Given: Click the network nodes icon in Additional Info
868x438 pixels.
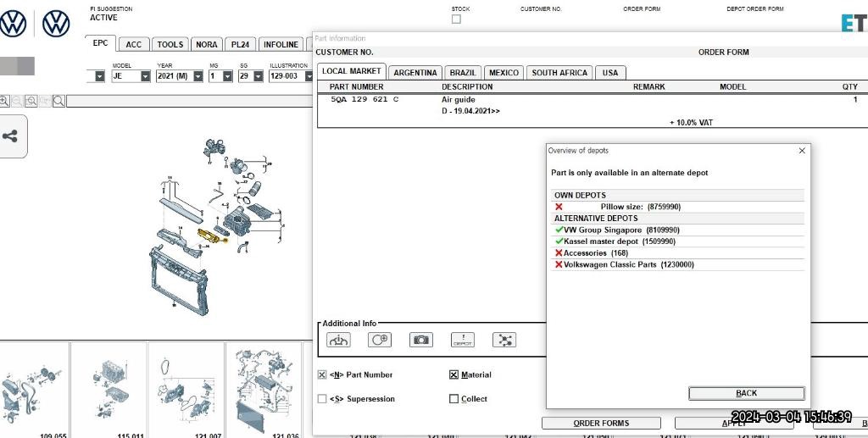Looking at the screenshot, I should [504, 340].
